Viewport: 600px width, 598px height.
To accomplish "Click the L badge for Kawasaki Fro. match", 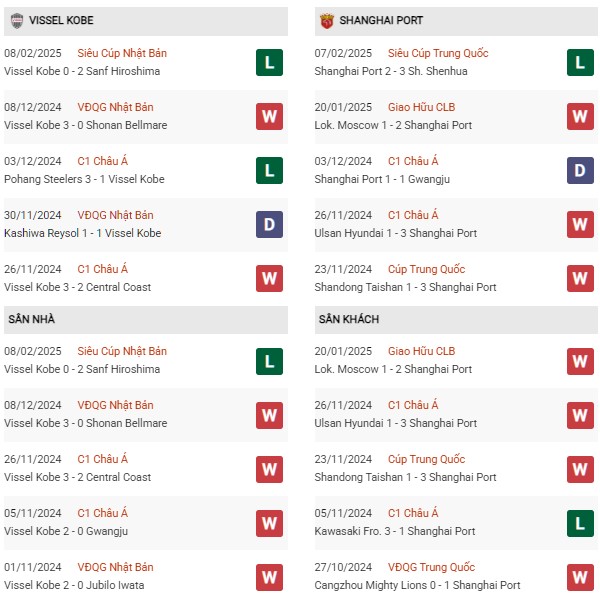I will coord(580,523).
